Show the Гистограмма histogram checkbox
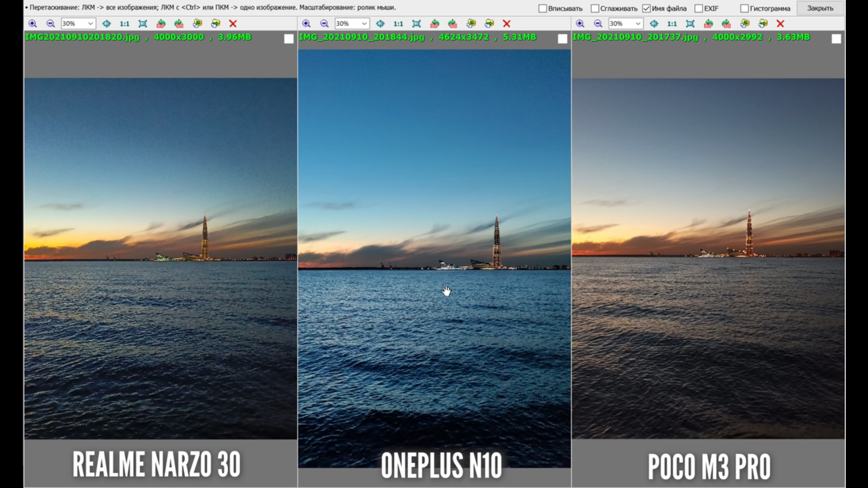 click(x=744, y=9)
